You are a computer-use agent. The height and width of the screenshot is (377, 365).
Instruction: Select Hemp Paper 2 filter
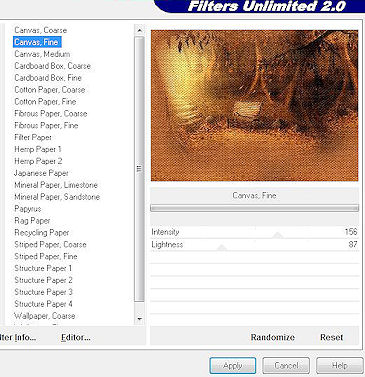(38, 161)
